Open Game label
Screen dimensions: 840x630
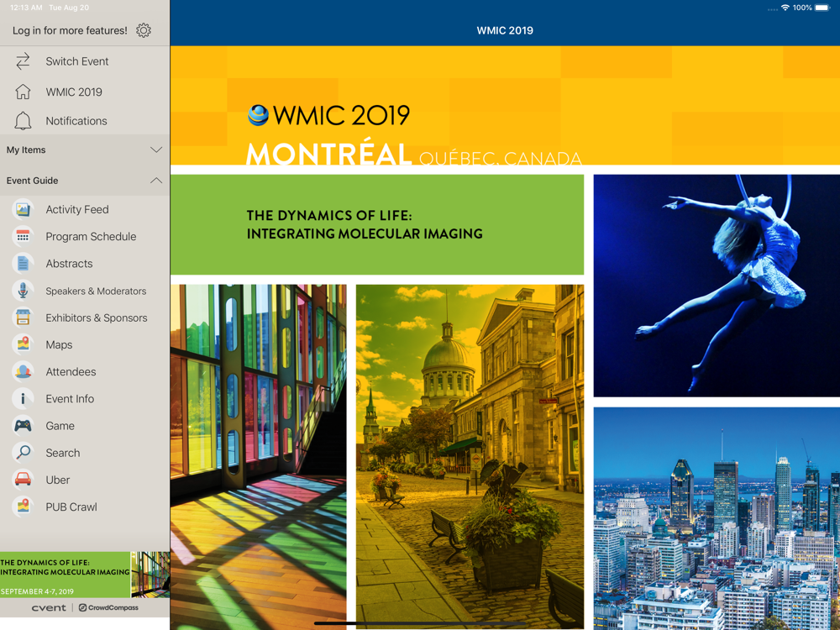(x=60, y=426)
